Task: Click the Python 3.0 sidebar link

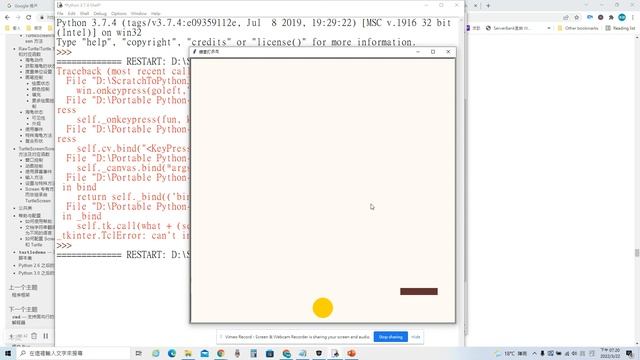Action: 36,273
